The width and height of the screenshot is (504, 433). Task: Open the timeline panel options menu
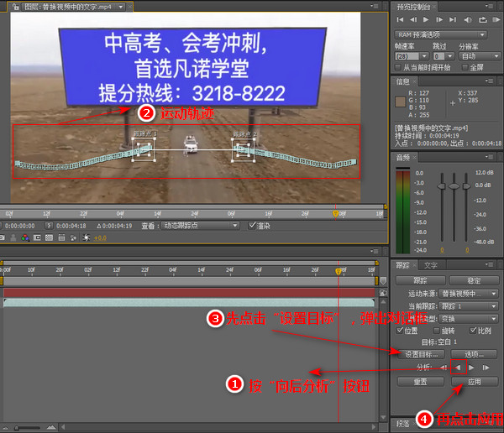point(374,251)
